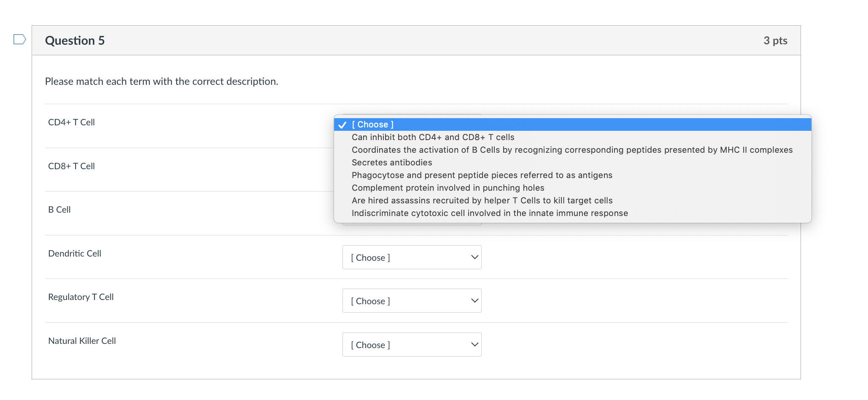Click the checkmark beside '[ Choose ]'

pyautogui.click(x=342, y=125)
